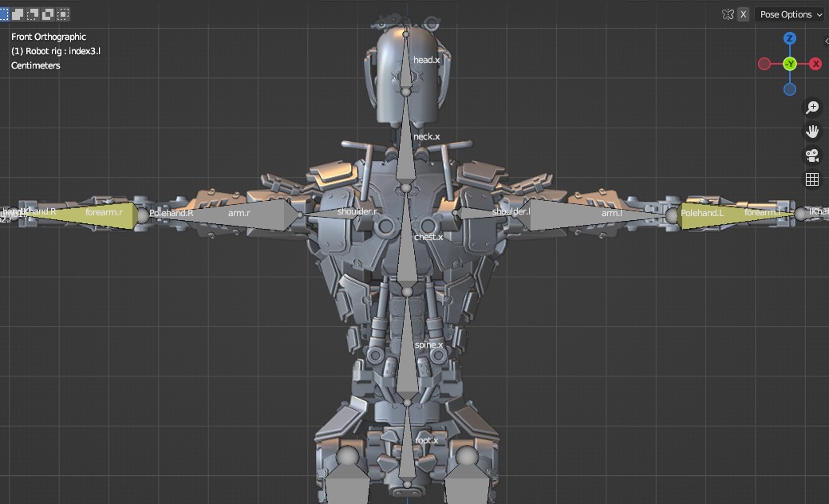Select the 'Set a new selection' mode icon
This screenshot has height=504, width=829.
[4, 14]
